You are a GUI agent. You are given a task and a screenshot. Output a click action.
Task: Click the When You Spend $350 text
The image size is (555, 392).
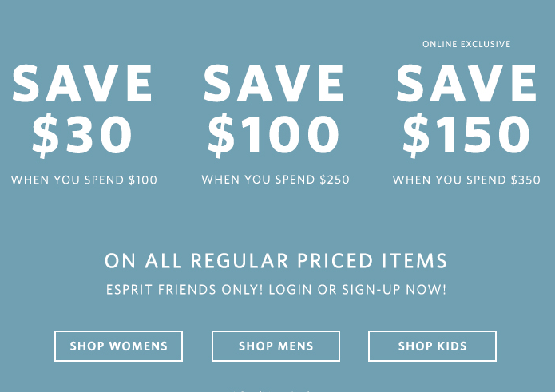click(466, 180)
